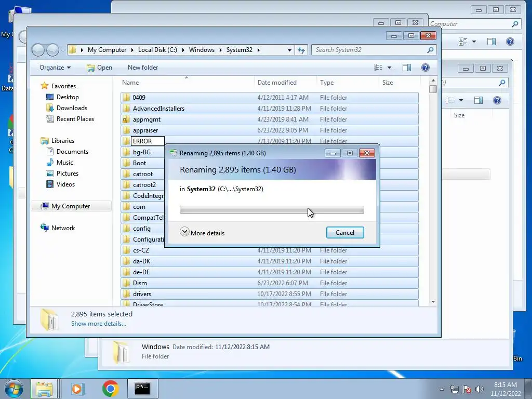This screenshot has width=532, height=399.
Task: Click Open in the System32 toolbar
Action: [99, 68]
